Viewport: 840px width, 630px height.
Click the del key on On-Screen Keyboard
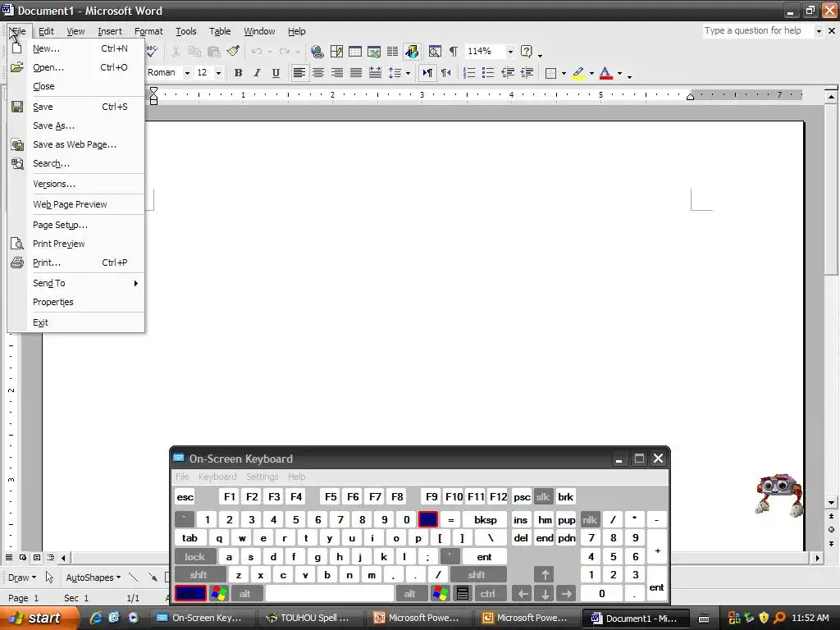tap(521, 538)
